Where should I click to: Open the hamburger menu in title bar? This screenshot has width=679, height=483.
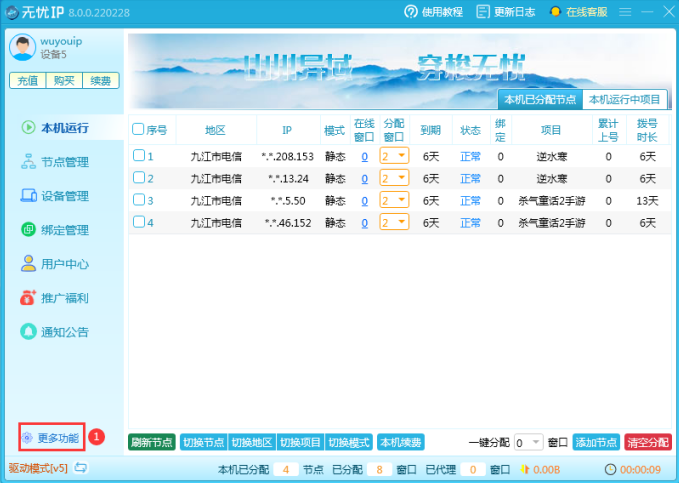pyautogui.click(x=625, y=12)
